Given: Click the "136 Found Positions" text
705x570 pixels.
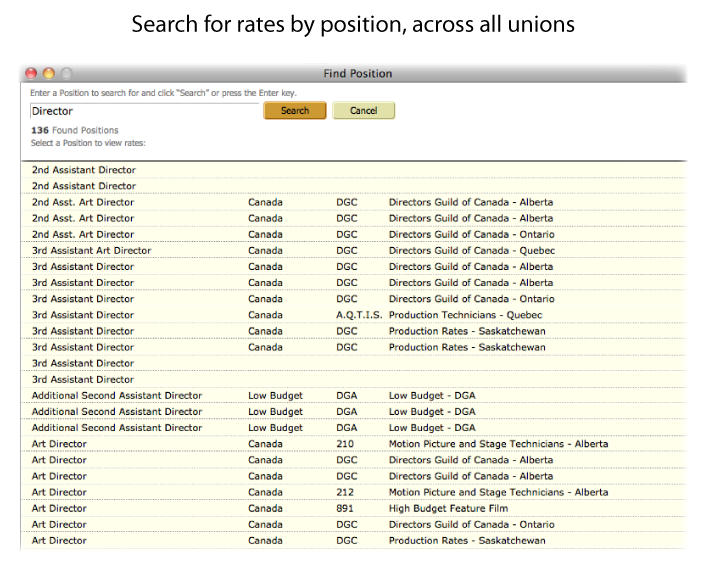Looking at the screenshot, I should coord(75,130).
